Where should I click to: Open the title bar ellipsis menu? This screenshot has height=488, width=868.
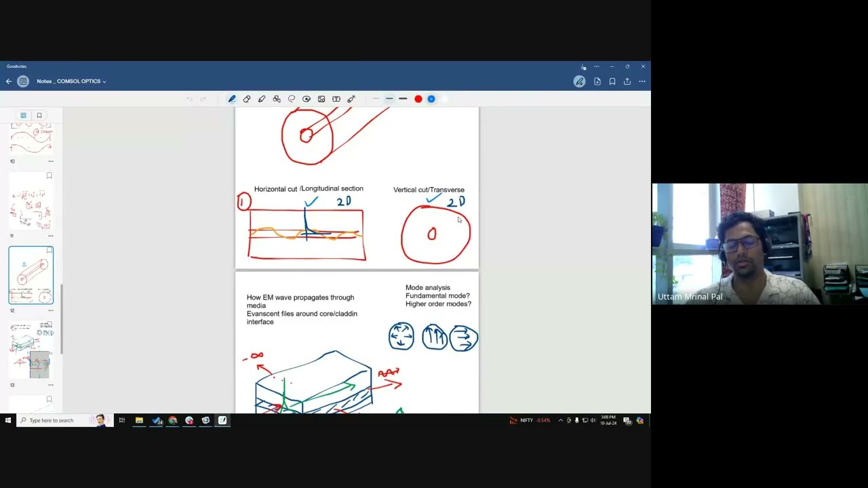pyautogui.click(x=597, y=66)
